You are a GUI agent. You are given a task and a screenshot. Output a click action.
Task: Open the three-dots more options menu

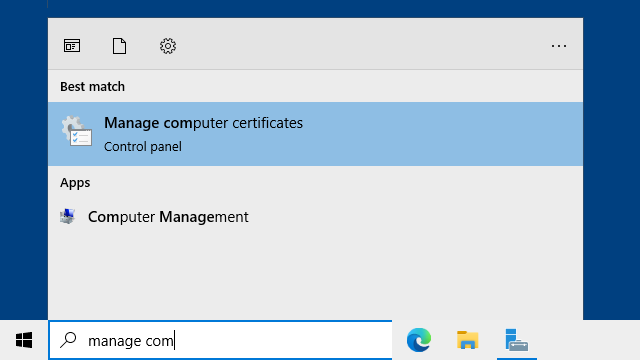559,46
